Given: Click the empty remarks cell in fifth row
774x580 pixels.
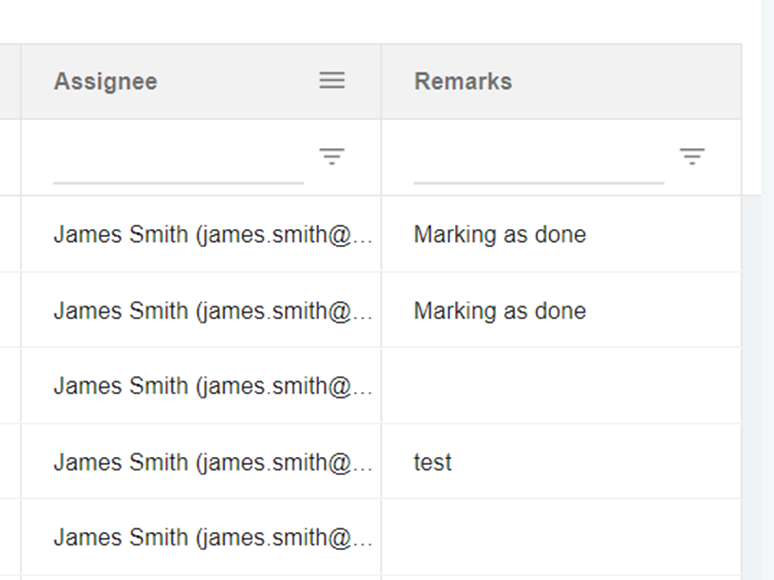Looking at the screenshot, I should click(560, 538).
